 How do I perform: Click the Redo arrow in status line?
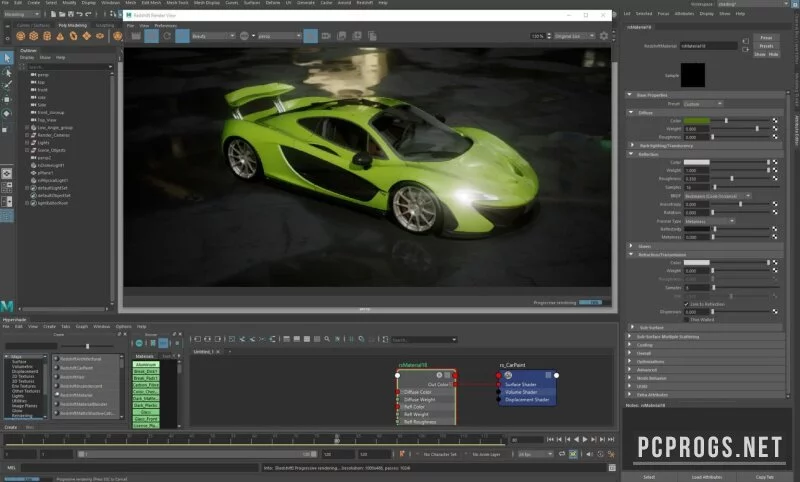tap(88, 14)
